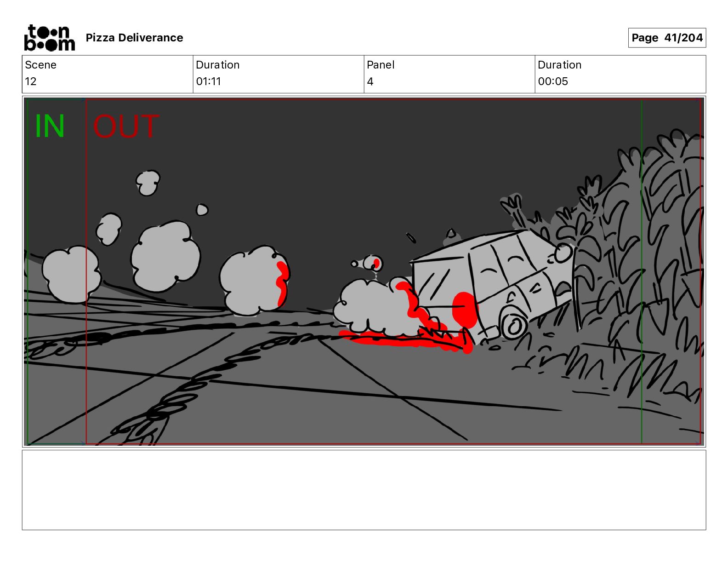Click the Toon Boom logo

(49, 38)
